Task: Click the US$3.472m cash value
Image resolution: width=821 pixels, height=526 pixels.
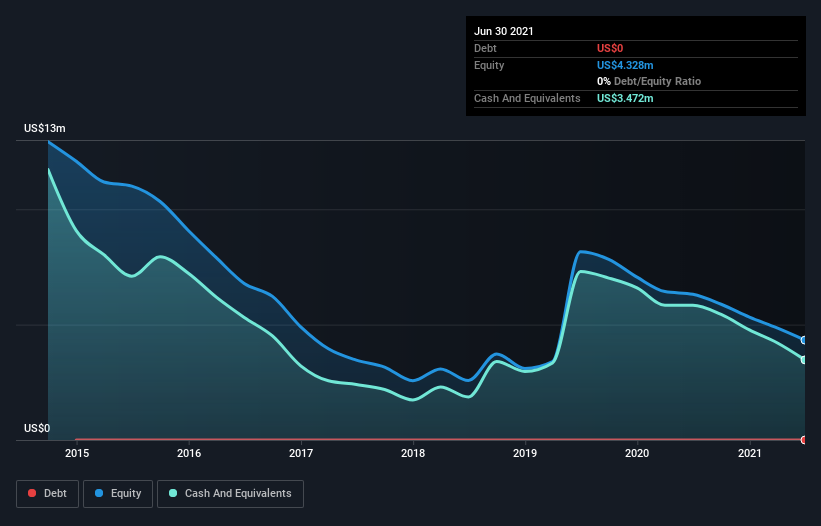Action: tap(625, 98)
